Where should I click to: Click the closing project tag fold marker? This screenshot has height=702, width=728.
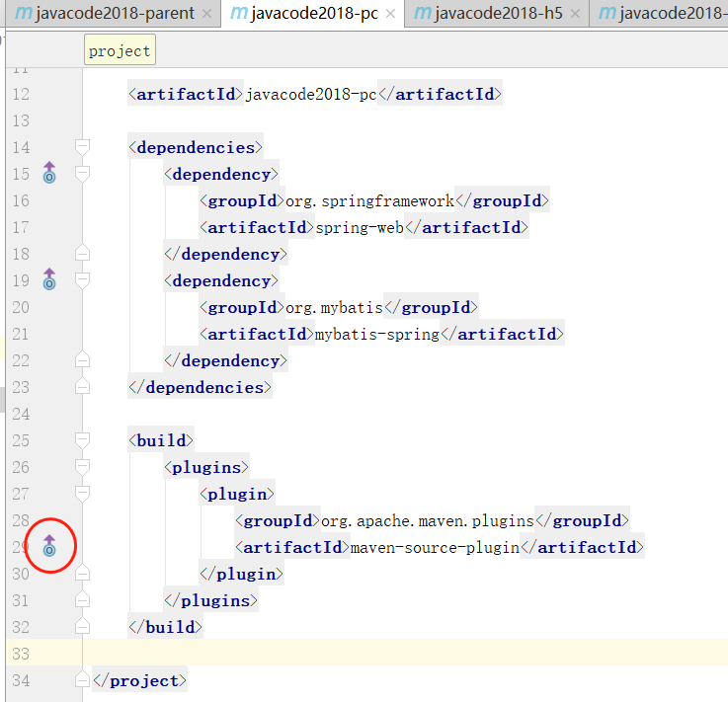point(83,680)
